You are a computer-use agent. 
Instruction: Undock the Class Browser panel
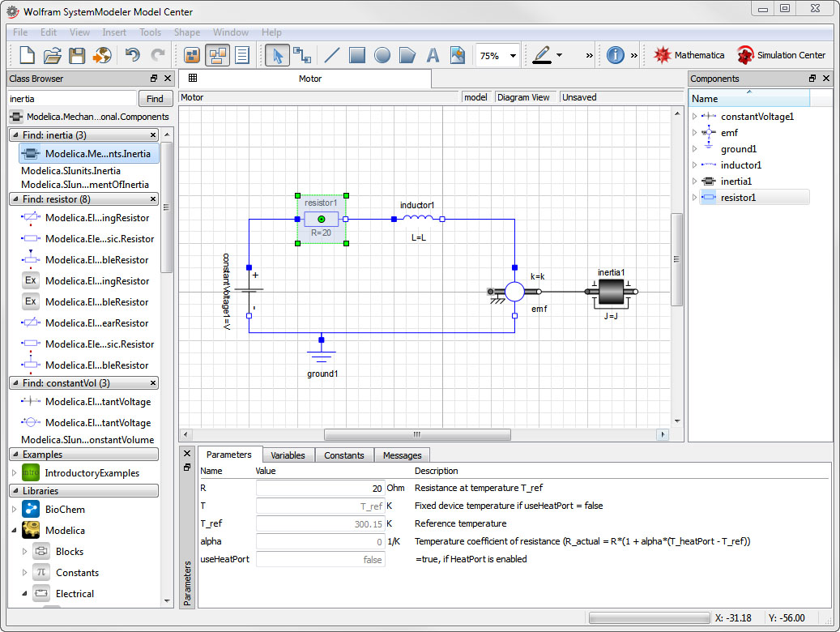point(154,79)
